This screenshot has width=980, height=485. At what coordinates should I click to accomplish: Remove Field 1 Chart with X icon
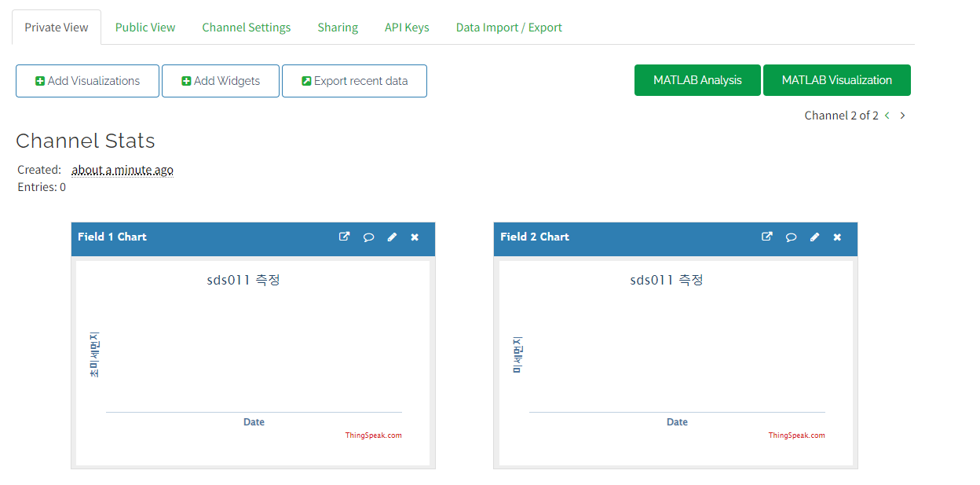tap(415, 237)
